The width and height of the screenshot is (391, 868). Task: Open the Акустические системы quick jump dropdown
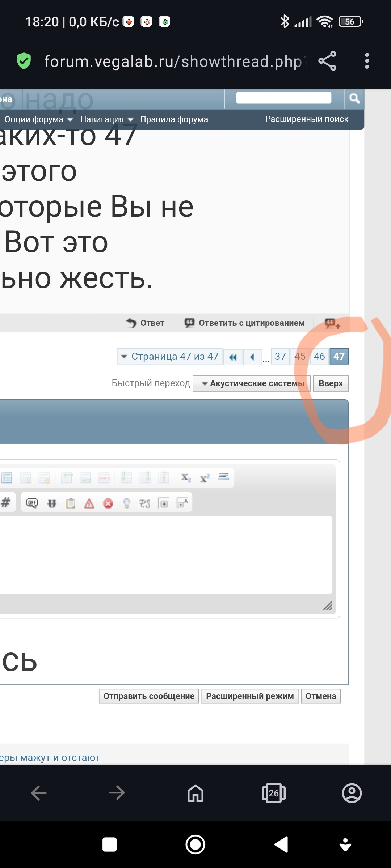click(252, 383)
